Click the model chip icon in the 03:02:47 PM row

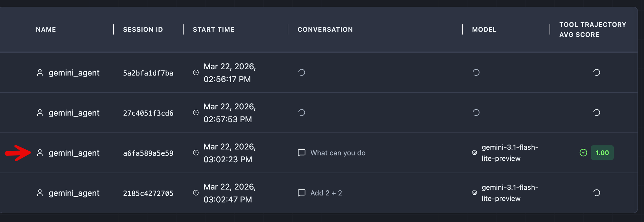coord(474,193)
